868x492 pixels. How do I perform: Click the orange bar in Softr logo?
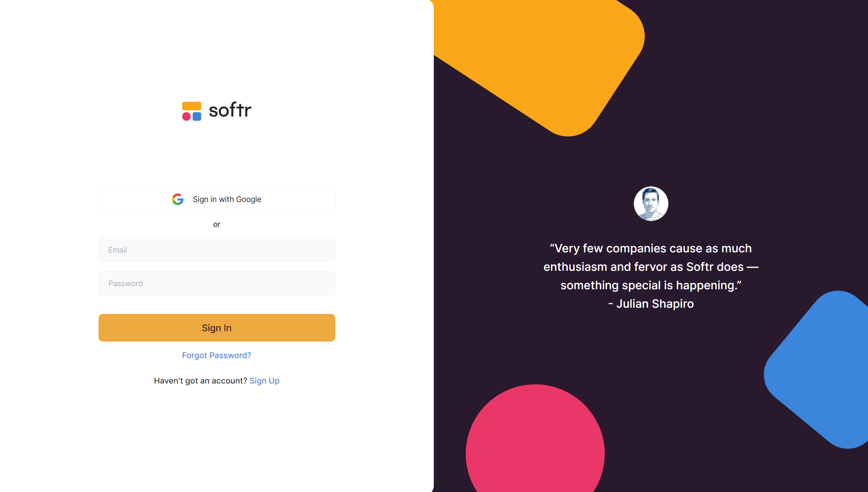pyautogui.click(x=191, y=106)
